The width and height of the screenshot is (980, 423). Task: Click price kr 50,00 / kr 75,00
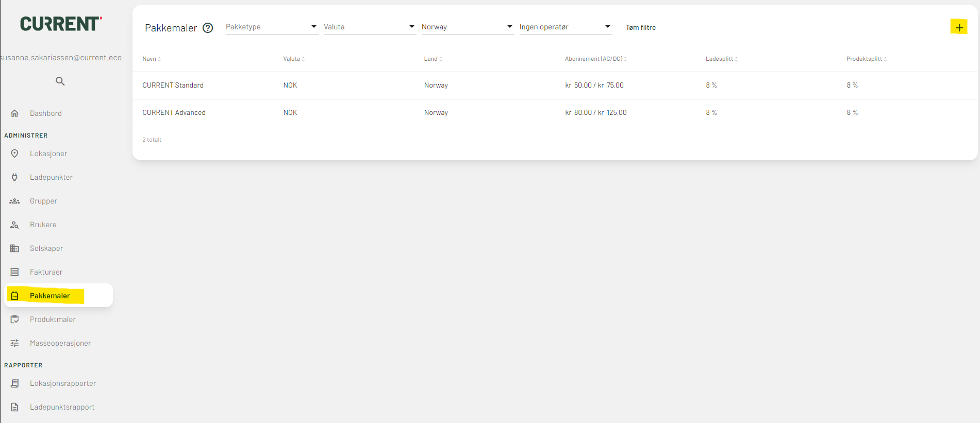pyautogui.click(x=594, y=86)
